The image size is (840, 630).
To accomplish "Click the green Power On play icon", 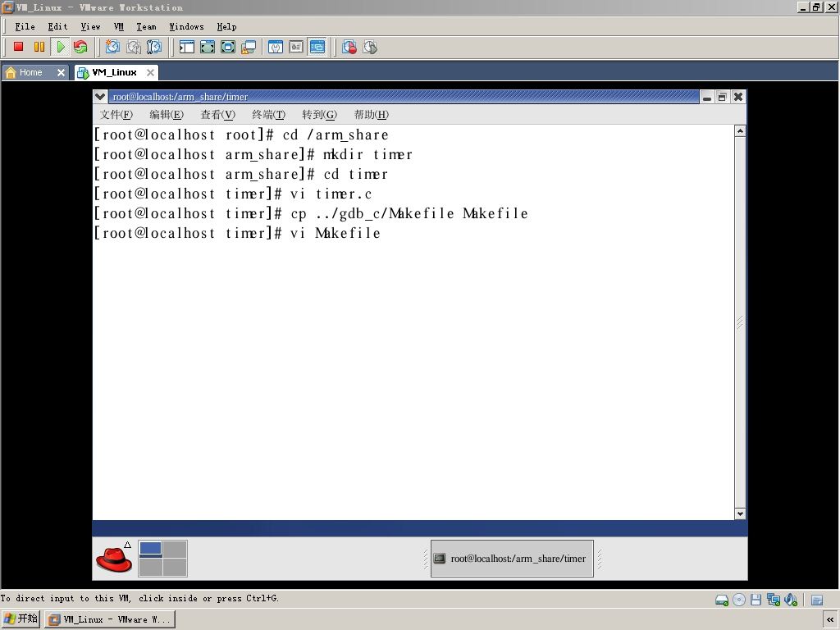I will point(60,47).
